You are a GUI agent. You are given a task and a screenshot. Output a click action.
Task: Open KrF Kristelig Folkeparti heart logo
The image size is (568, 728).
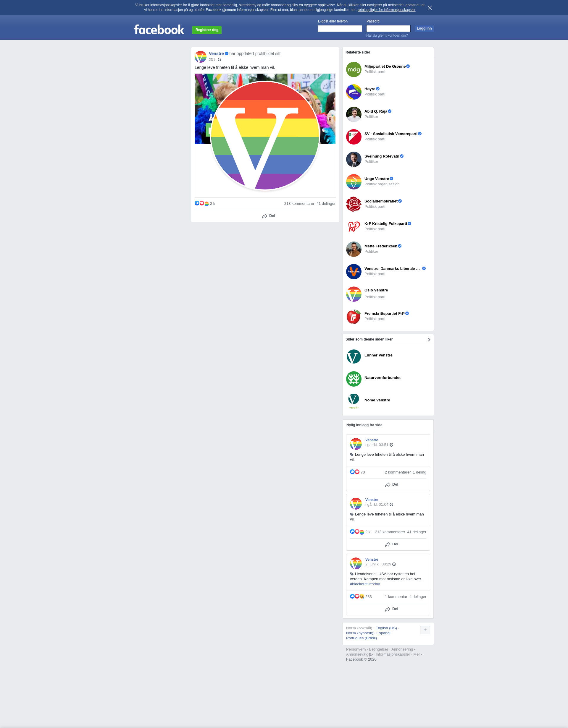click(354, 227)
